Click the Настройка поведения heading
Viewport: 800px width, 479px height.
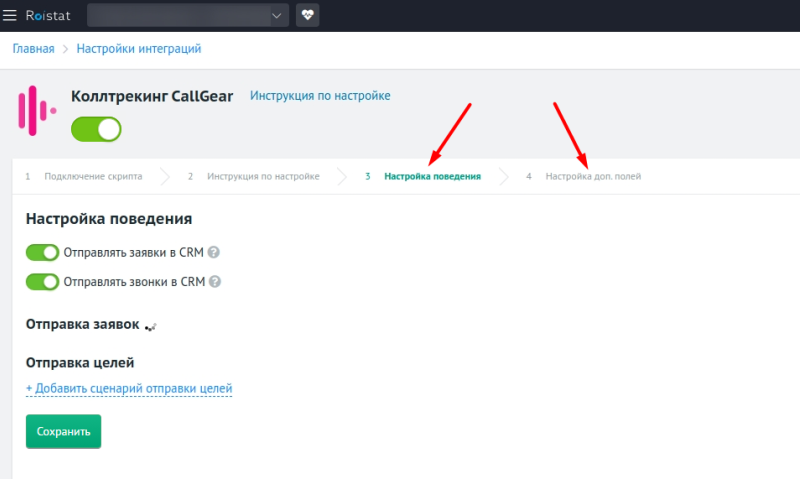(109, 219)
